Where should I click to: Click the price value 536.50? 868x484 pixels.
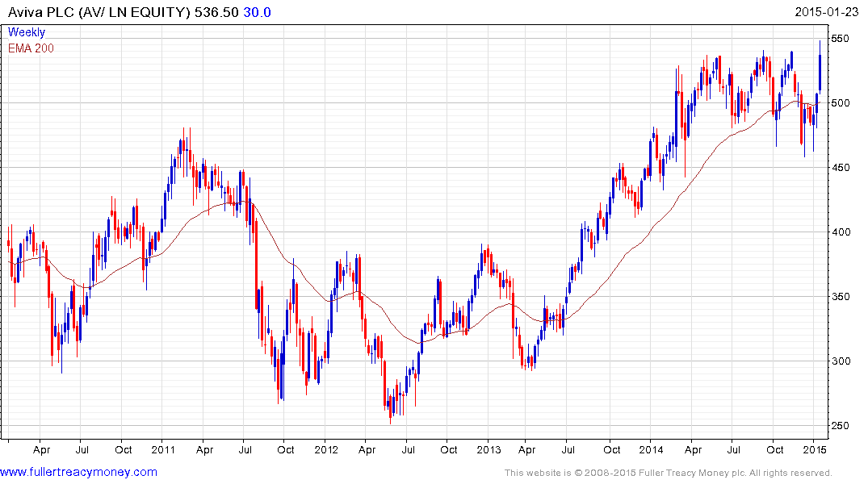click(216, 12)
